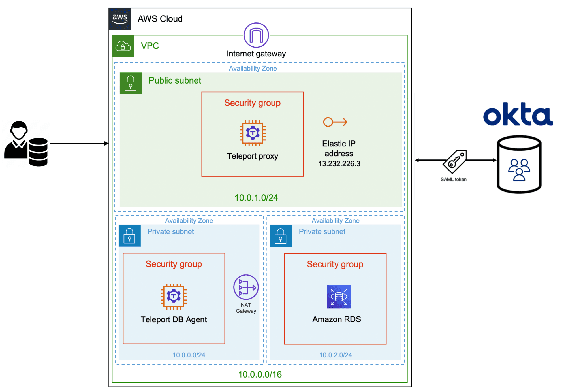Click the VPC label text

pos(150,46)
